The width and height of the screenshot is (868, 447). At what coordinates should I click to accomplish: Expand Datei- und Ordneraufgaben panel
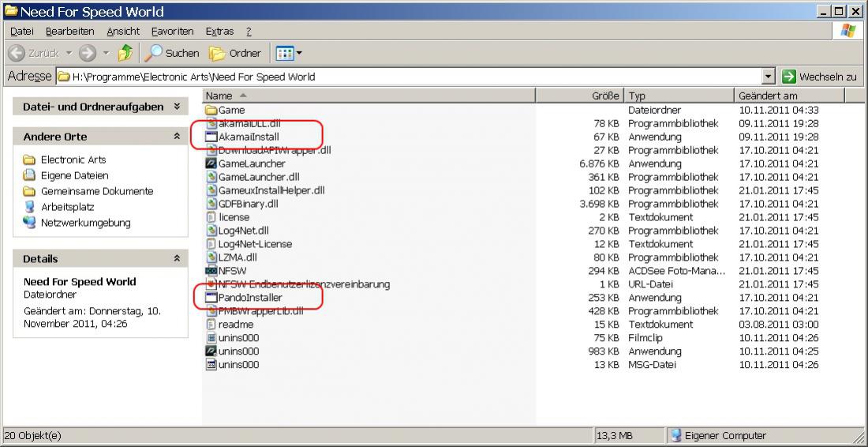coord(177,107)
